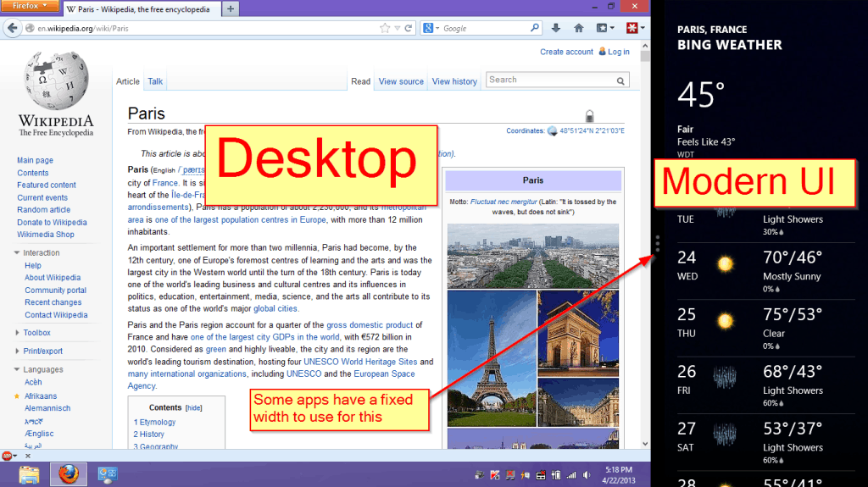Open the coordinates globe map icon
This screenshot has width=868, height=487.
coord(552,131)
